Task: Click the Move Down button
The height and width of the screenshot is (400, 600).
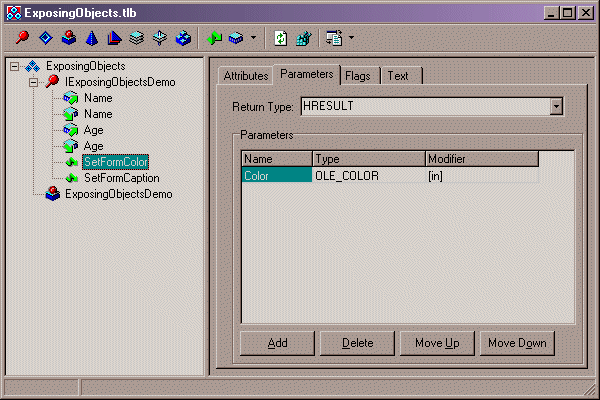Action: pyautogui.click(x=517, y=343)
